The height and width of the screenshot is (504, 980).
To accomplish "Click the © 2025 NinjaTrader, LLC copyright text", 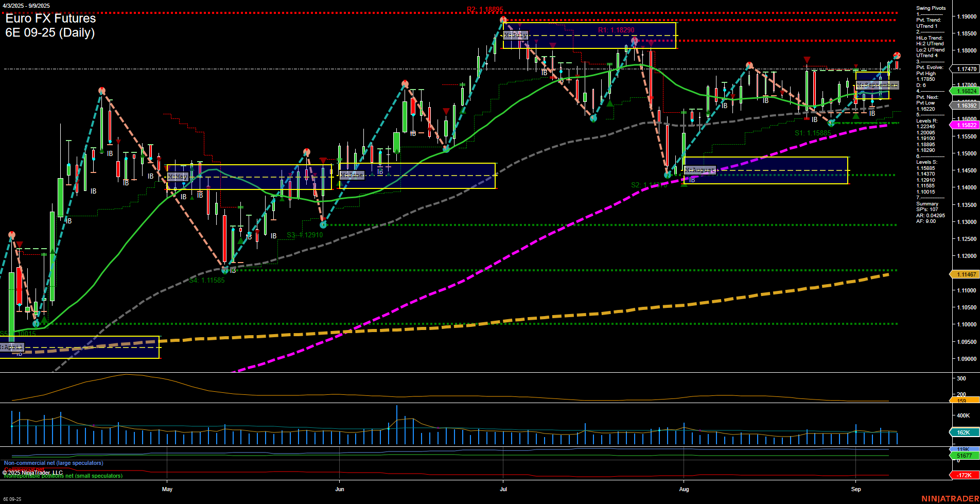I will pos(32,472).
